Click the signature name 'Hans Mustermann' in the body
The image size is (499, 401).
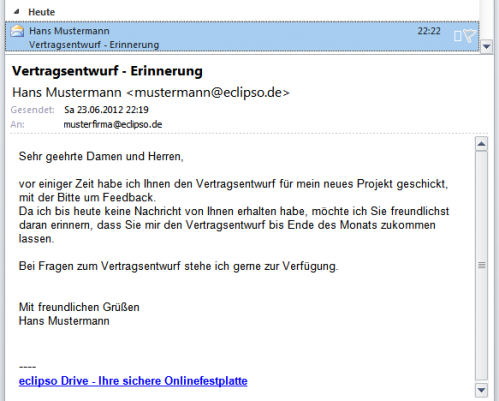tap(64, 321)
